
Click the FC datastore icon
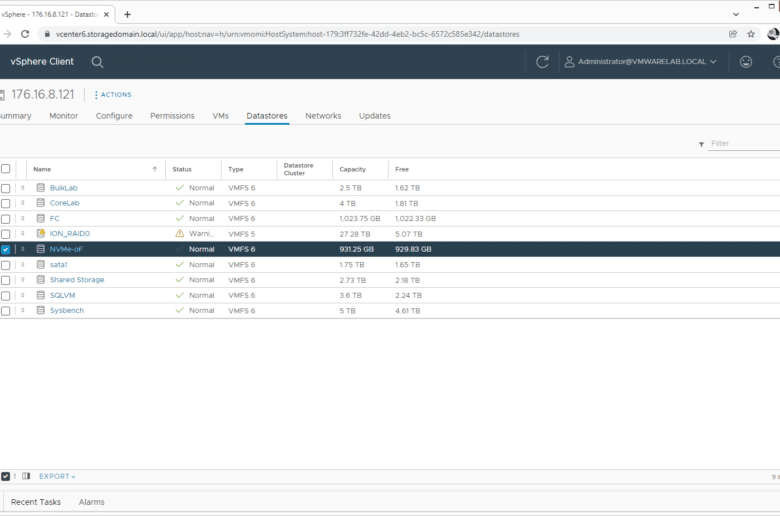(41, 218)
